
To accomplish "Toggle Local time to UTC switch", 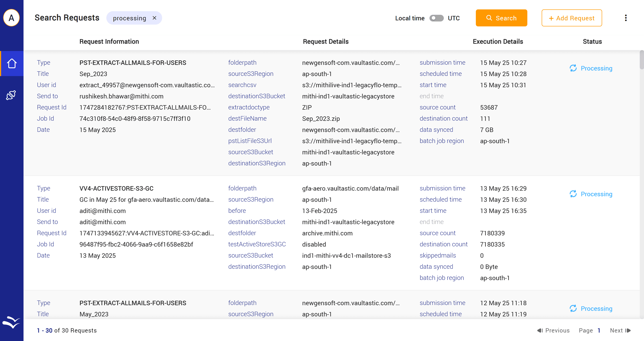I will [x=436, y=18].
